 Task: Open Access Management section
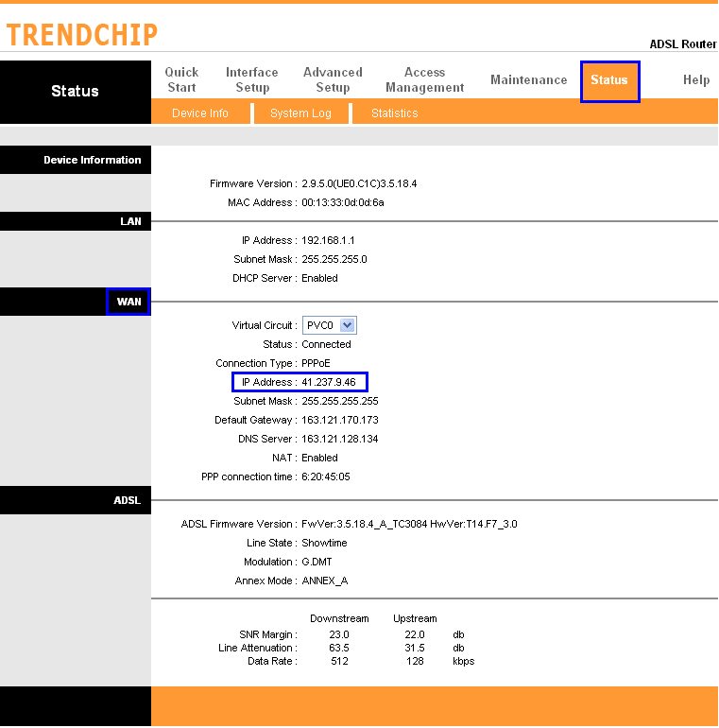click(424, 80)
